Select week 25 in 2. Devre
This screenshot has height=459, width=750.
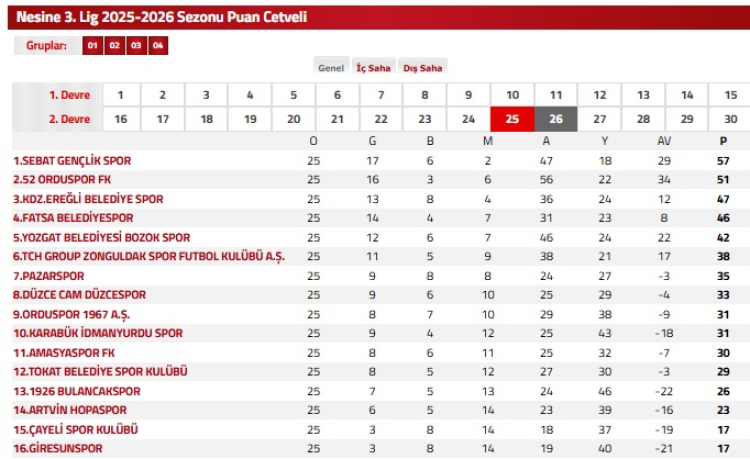512,119
